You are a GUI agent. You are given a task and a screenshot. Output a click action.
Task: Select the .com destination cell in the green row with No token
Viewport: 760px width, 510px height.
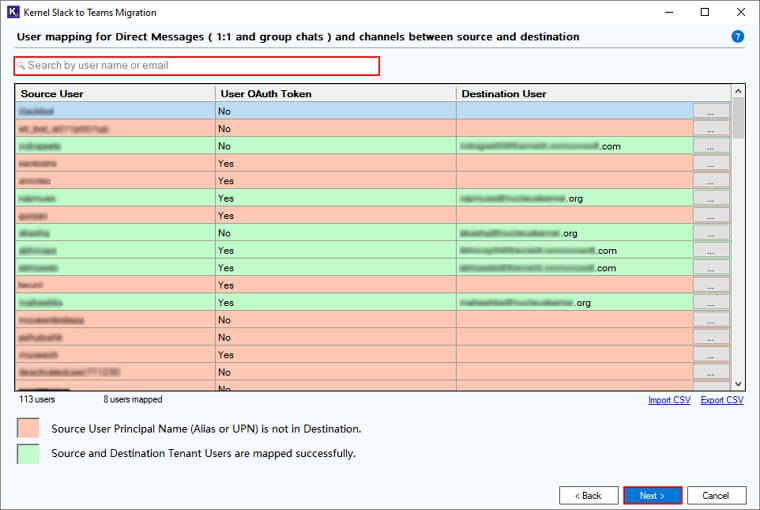click(x=574, y=146)
